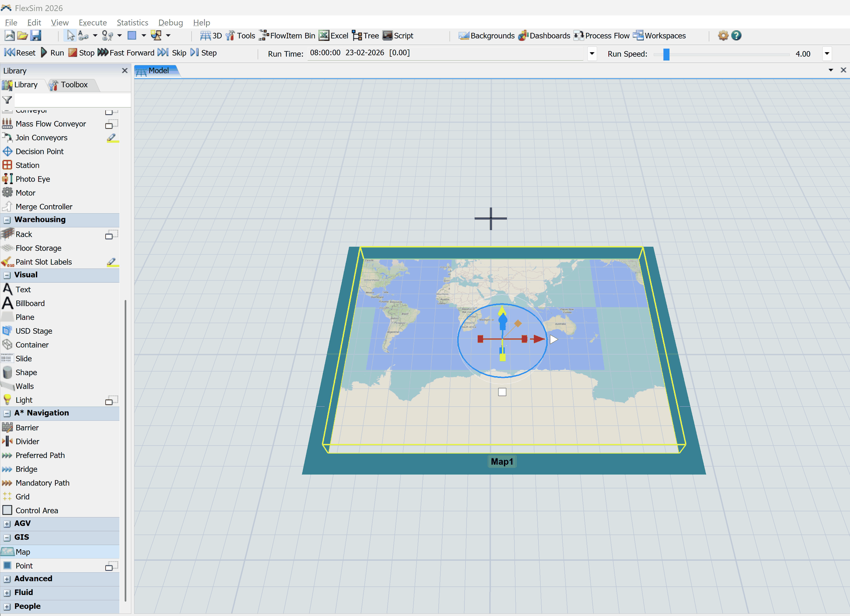The image size is (850, 616).
Task: Open the Excel interface tool icon
Action: (324, 35)
